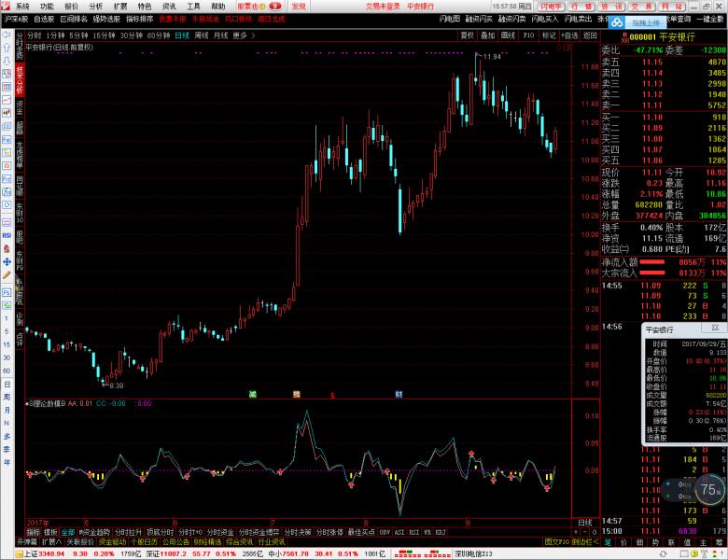Select the 5分钟 chart period
This screenshot has width=728, height=560.
click(x=79, y=35)
